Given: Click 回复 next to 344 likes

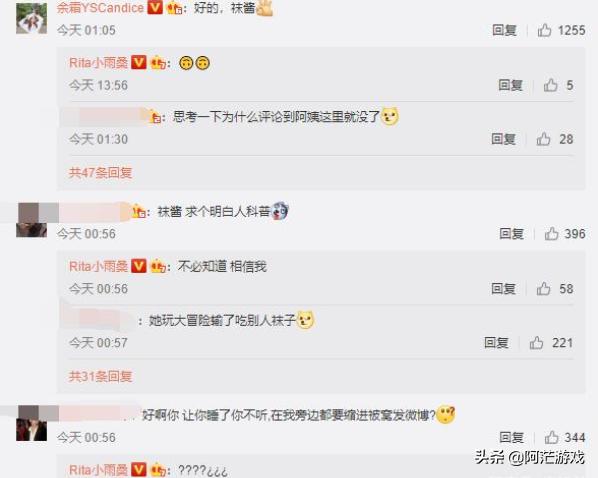Looking at the screenshot, I should [511, 437].
